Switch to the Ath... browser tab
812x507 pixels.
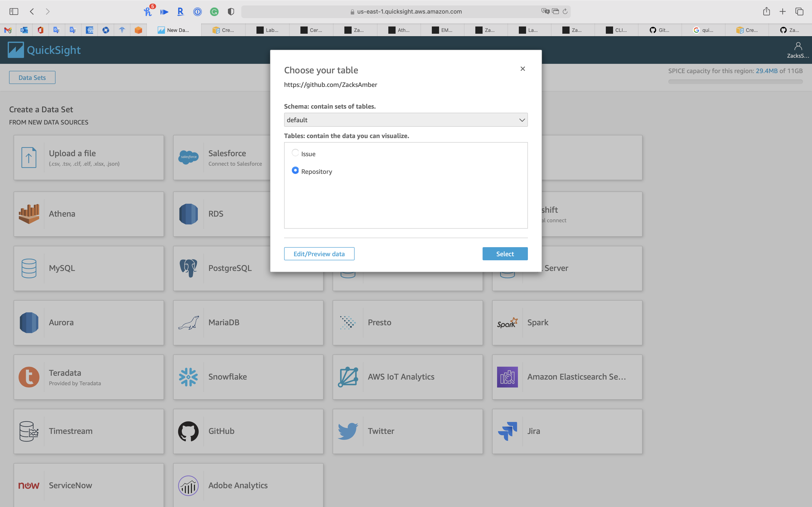pos(399,30)
